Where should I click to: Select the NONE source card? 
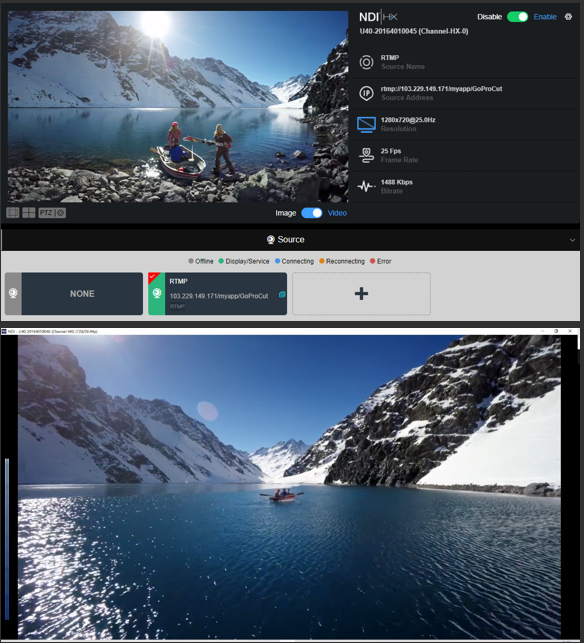tap(74, 294)
